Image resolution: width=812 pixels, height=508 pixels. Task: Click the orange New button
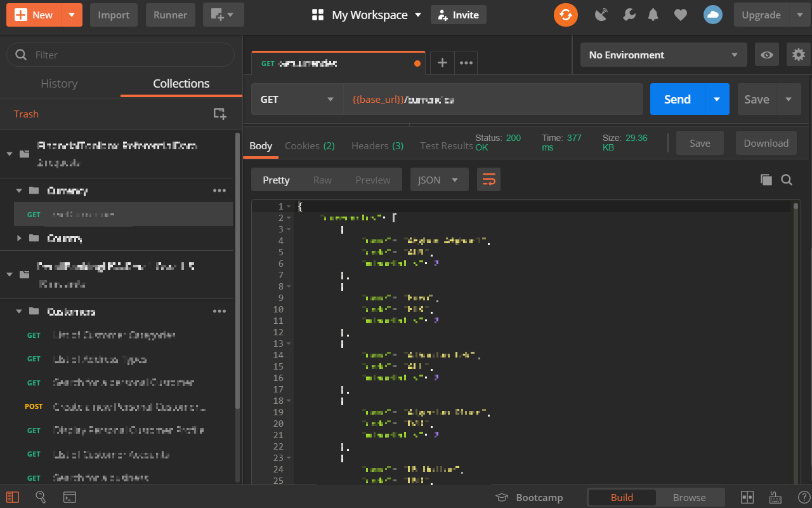34,15
